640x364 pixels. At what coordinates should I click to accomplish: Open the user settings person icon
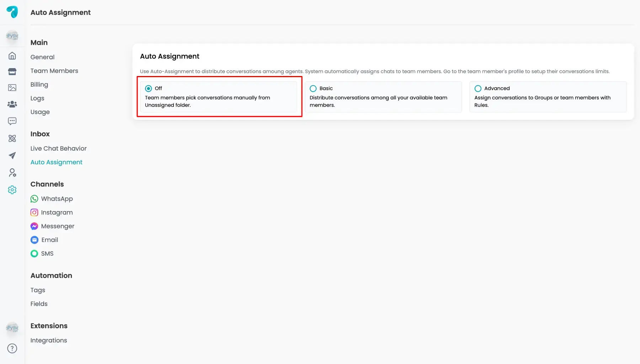click(12, 173)
